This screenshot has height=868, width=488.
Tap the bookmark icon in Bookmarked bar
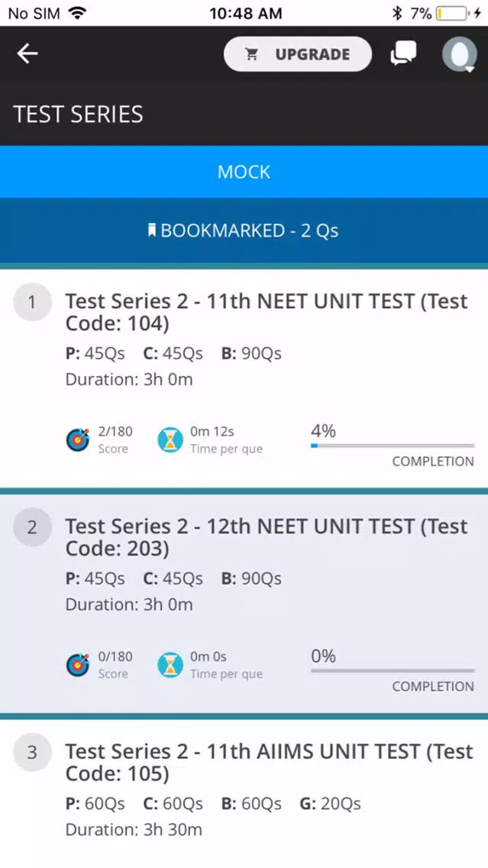(152, 230)
